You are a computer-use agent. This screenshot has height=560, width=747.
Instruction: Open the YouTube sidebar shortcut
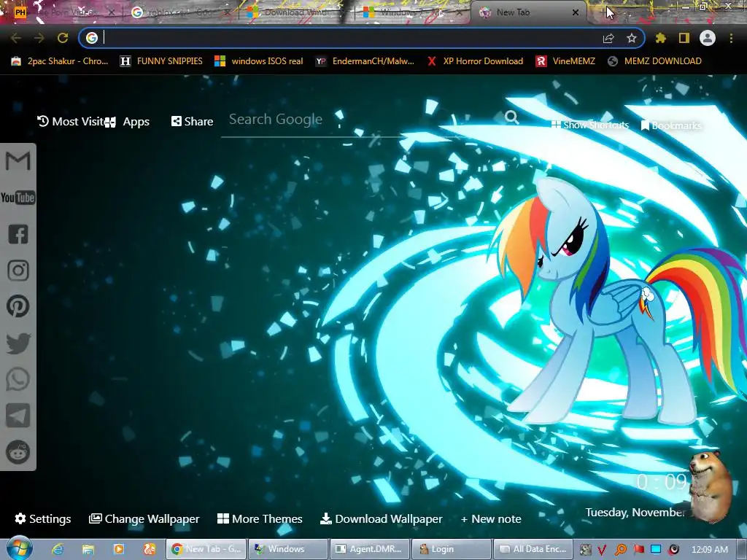point(18,197)
